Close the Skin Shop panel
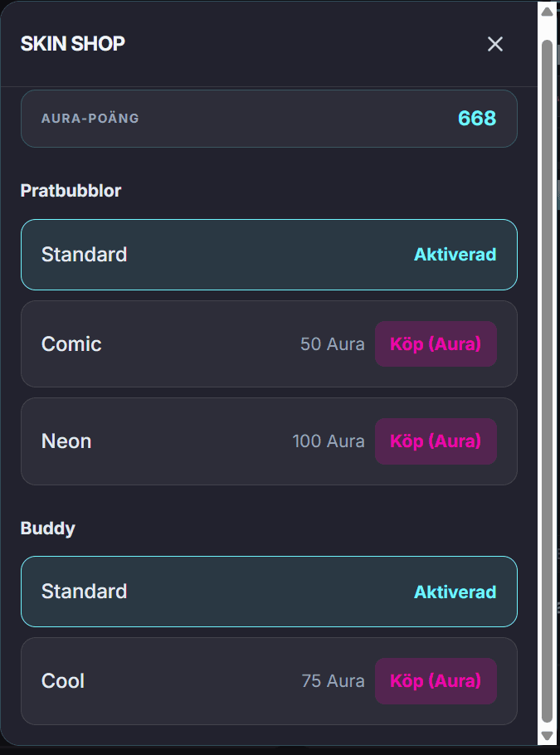 coord(495,44)
